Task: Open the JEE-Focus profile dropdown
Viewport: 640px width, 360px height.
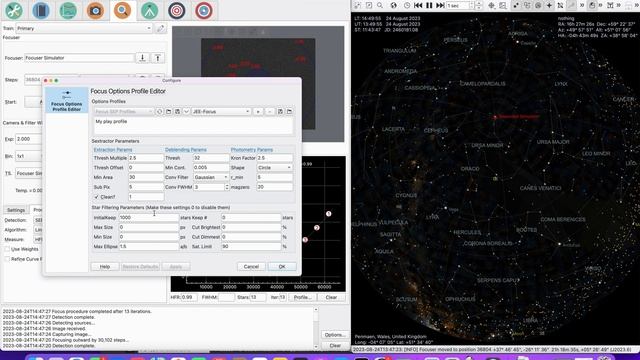Action: 221,111
